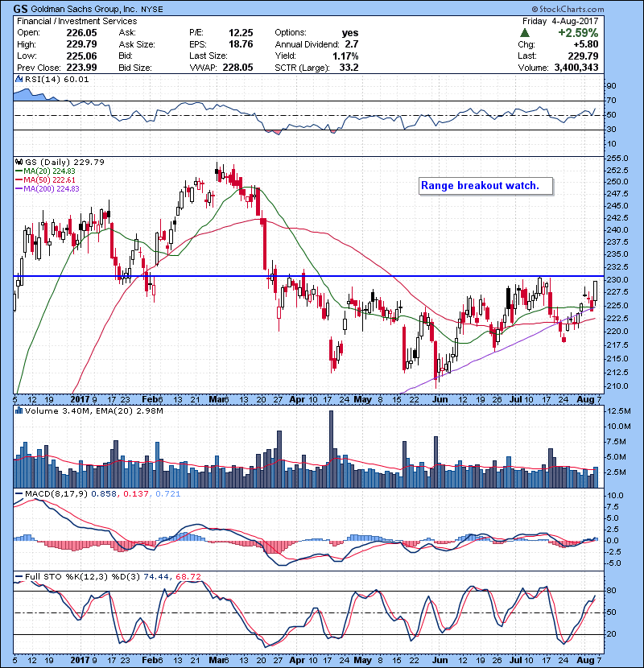This screenshot has width=644, height=668.
Task: Click the High price 229.79 in header
Action: click(81, 44)
